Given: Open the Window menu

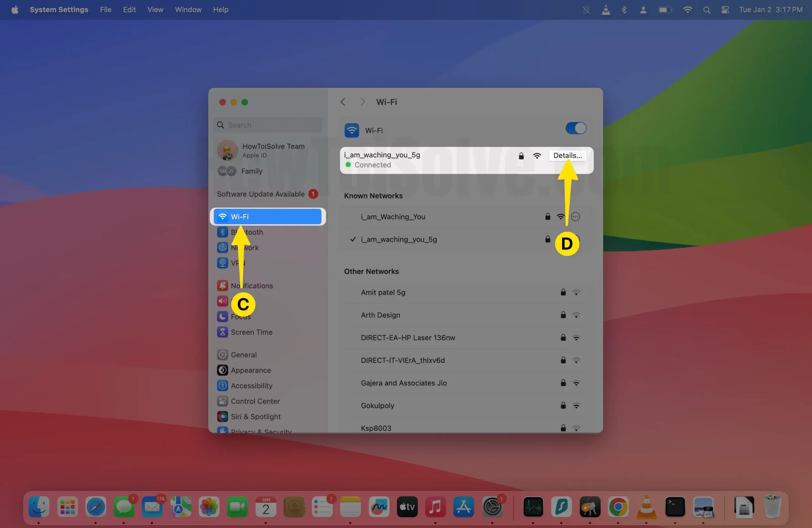Looking at the screenshot, I should click(x=188, y=10).
